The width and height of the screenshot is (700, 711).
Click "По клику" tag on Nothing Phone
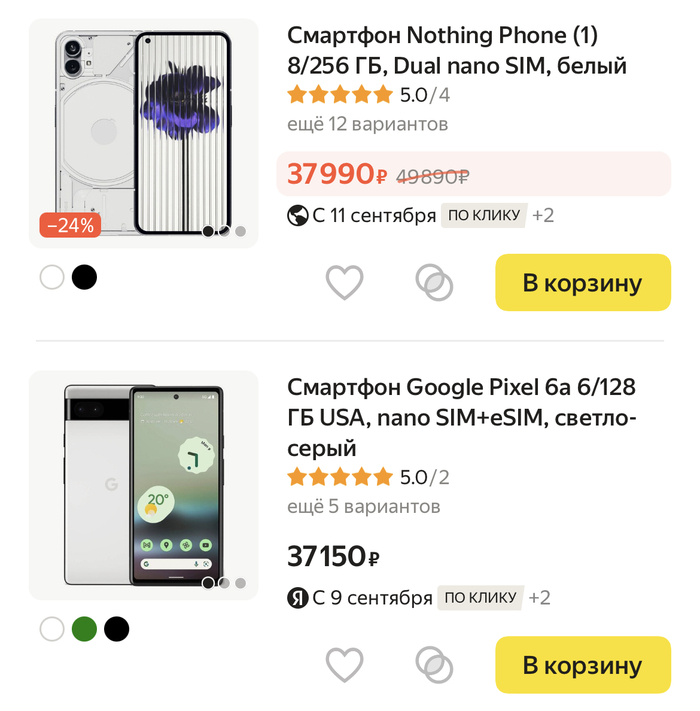coord(484,216)
